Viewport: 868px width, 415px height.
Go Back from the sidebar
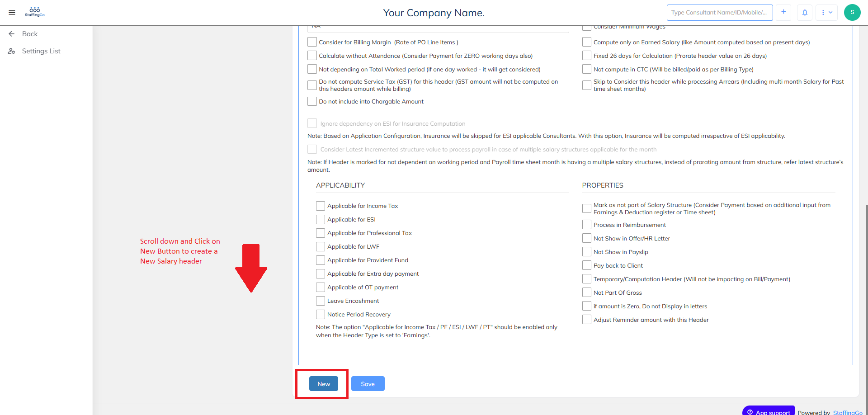[30, 34]
